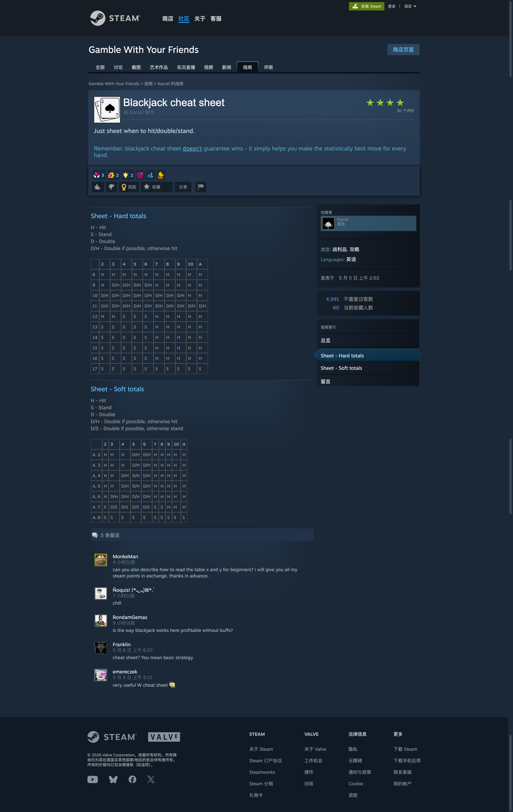Click the bullseye target reaction award
513x812 pixels.
[140, 175]
